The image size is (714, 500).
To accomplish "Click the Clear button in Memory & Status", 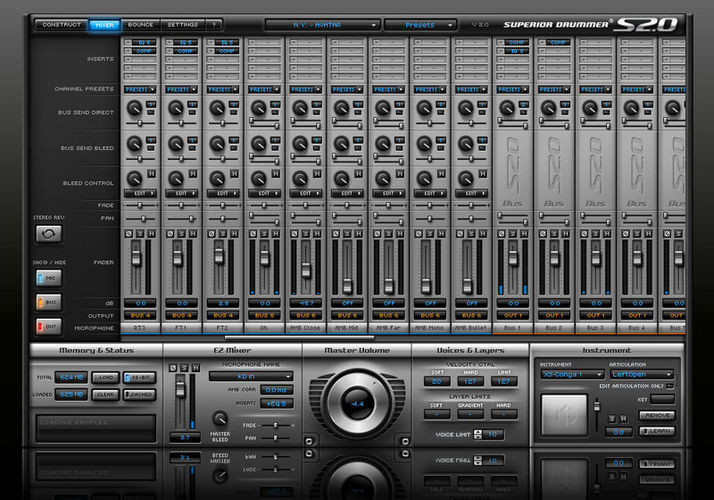I will coord(106,395).
